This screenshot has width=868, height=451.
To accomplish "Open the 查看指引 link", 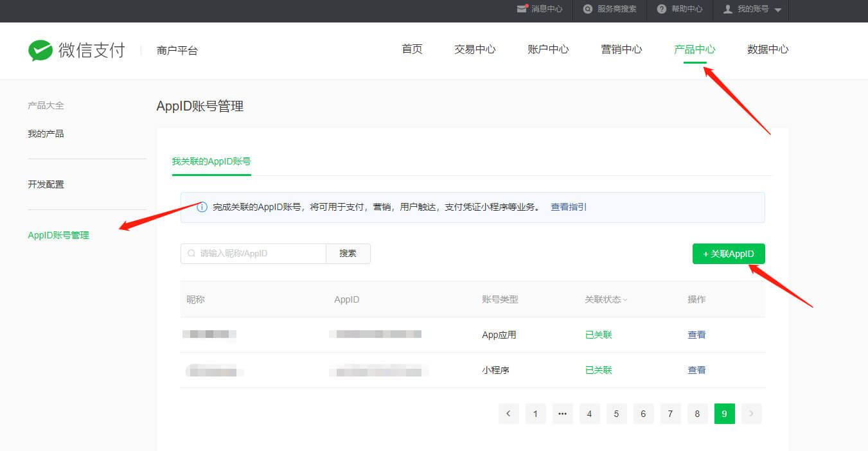I will (569, 208).
